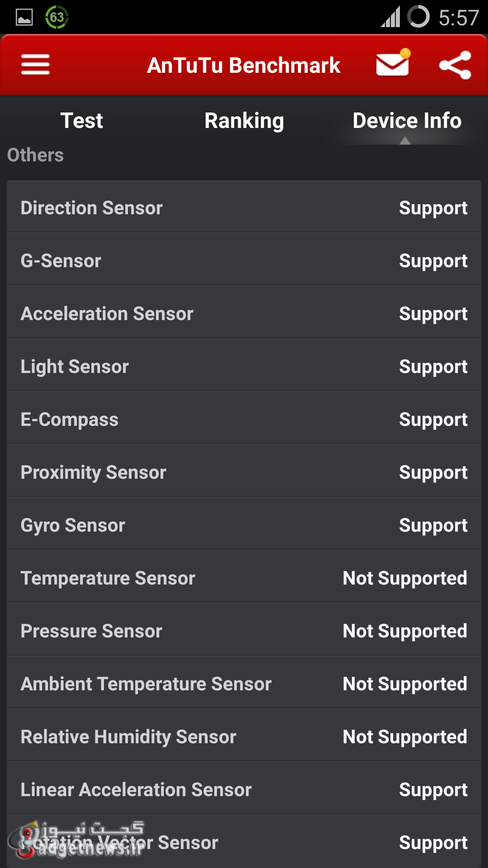The height and width of the screenshot is (868, 488).
Task: Select the Device Info tab
Action: 407,121
